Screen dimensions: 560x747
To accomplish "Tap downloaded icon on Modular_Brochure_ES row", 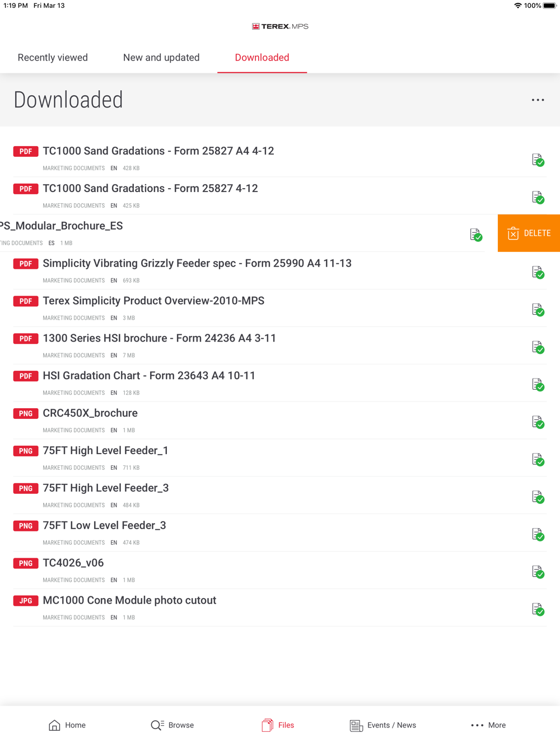I will pyautogui.click(x=476, y=235).
